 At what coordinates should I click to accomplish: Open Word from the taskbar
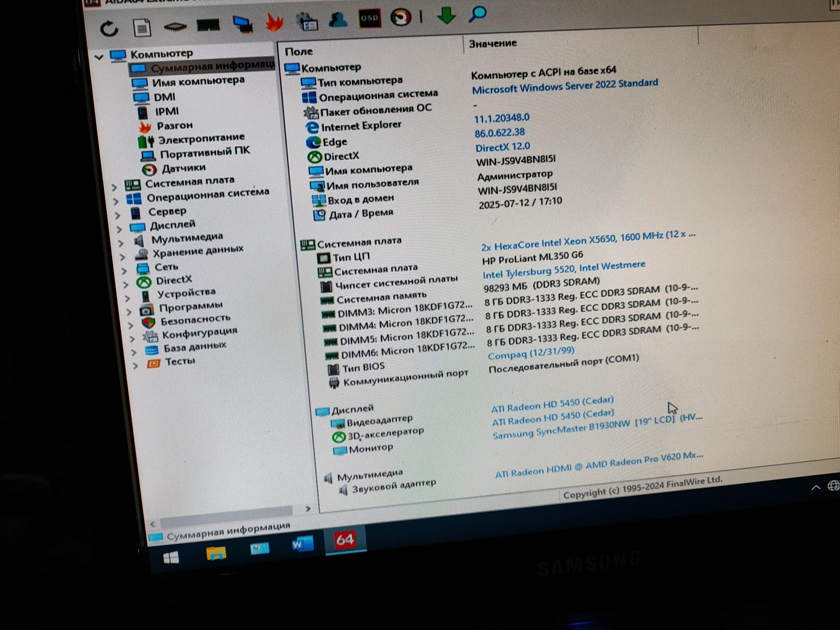pos(302,544)
